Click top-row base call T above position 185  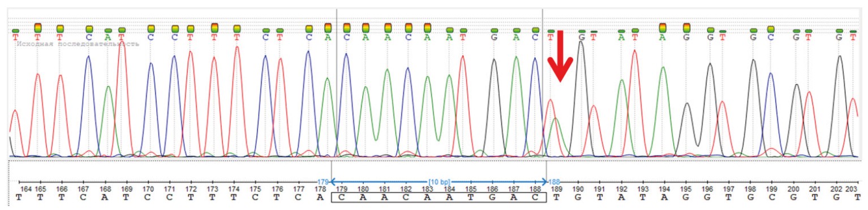click(x=463, y=38)
